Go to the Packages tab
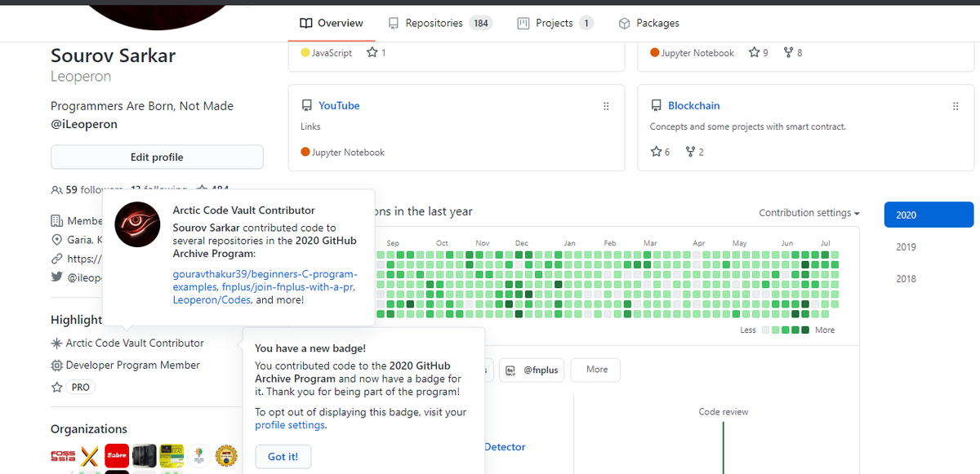This screenshot has height=474, width=980. (x=649, y=23)
